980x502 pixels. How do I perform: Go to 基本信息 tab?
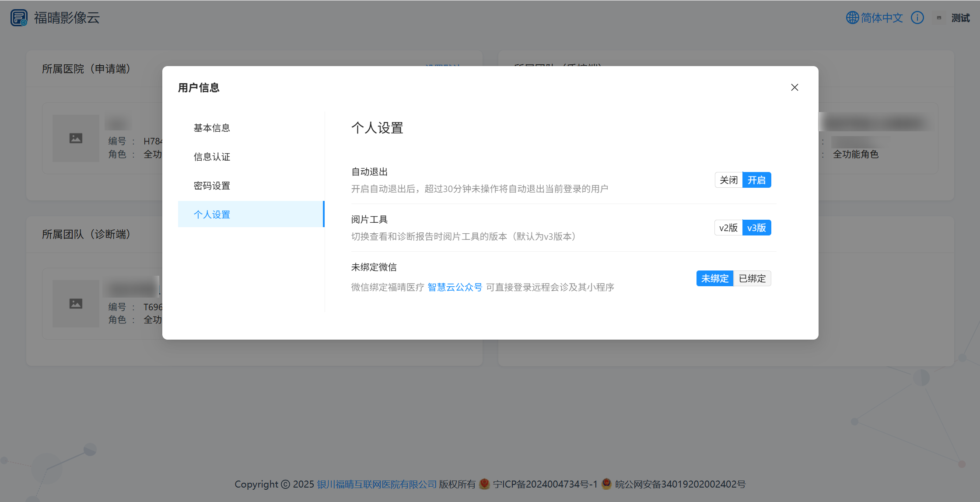click(212, 128)
